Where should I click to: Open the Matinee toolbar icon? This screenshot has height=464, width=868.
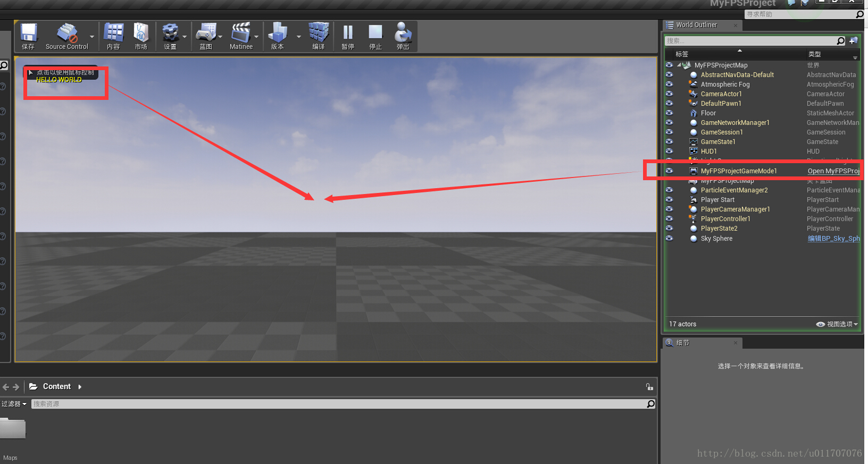241,36
